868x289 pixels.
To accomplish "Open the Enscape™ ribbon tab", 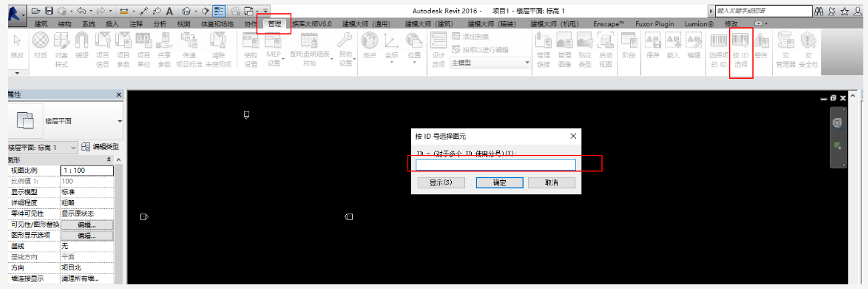I will [x=609, y=23].
